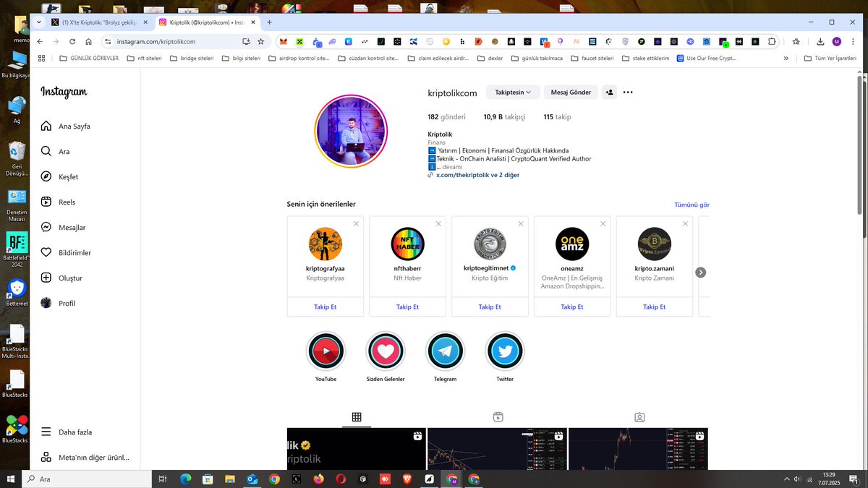Open the first post thumbnail showing 'lik'
The image size is (868, 488).
(x=357, y=449)
